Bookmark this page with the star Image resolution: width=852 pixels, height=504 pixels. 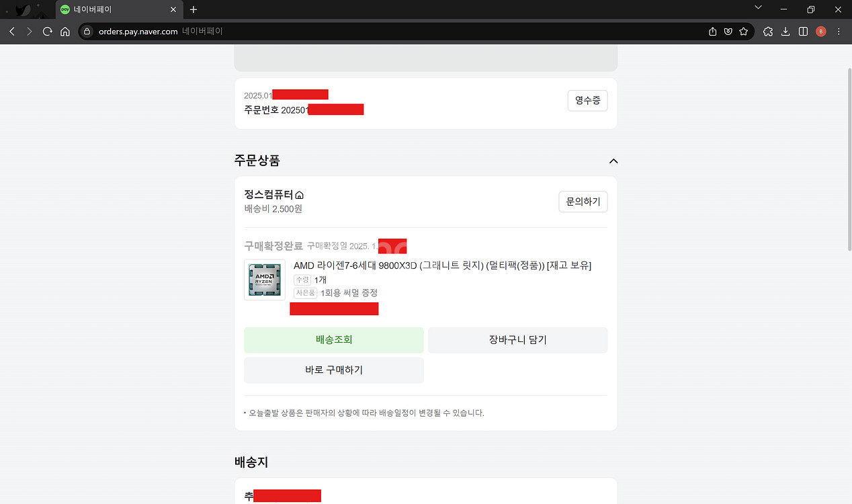tap(743, 32)
